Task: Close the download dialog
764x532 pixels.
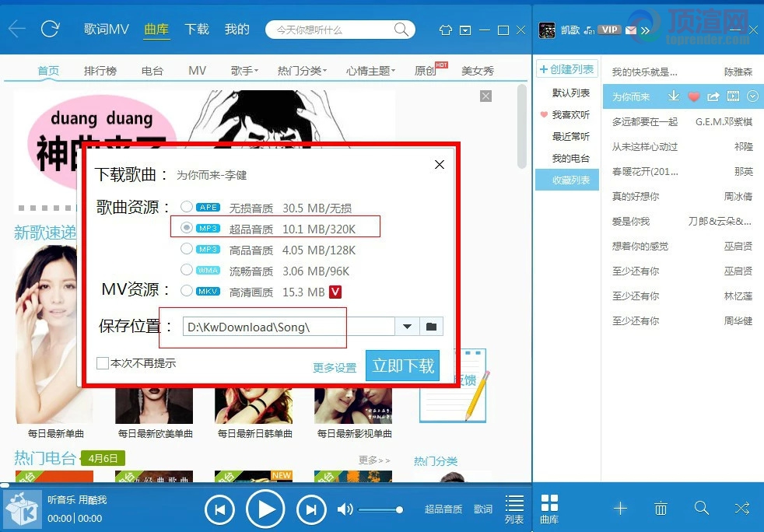Action: tap(440, 165)
